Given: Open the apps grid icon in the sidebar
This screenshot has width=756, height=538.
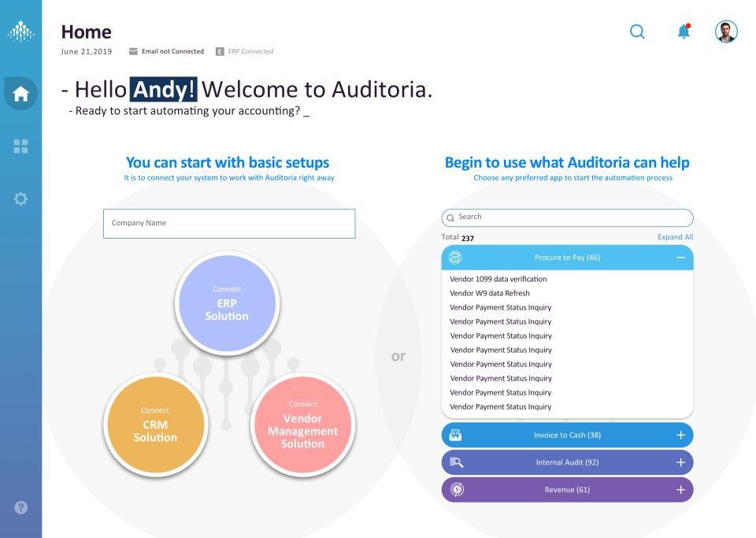Looking at the screenshot, I should 20,146.
